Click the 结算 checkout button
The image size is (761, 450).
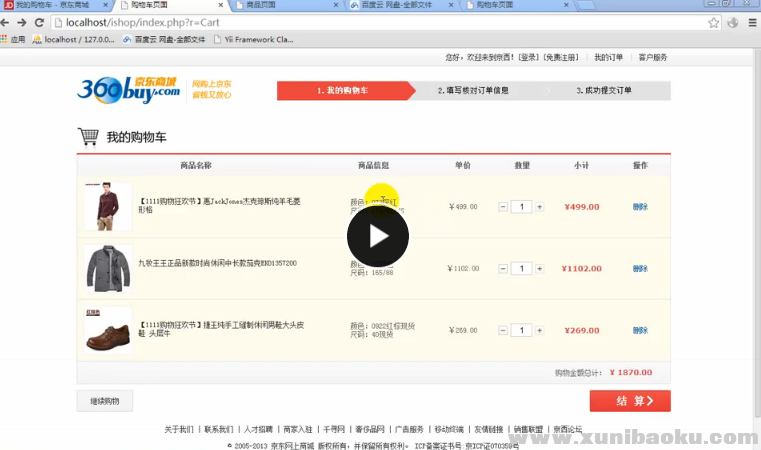coord(629,401)
